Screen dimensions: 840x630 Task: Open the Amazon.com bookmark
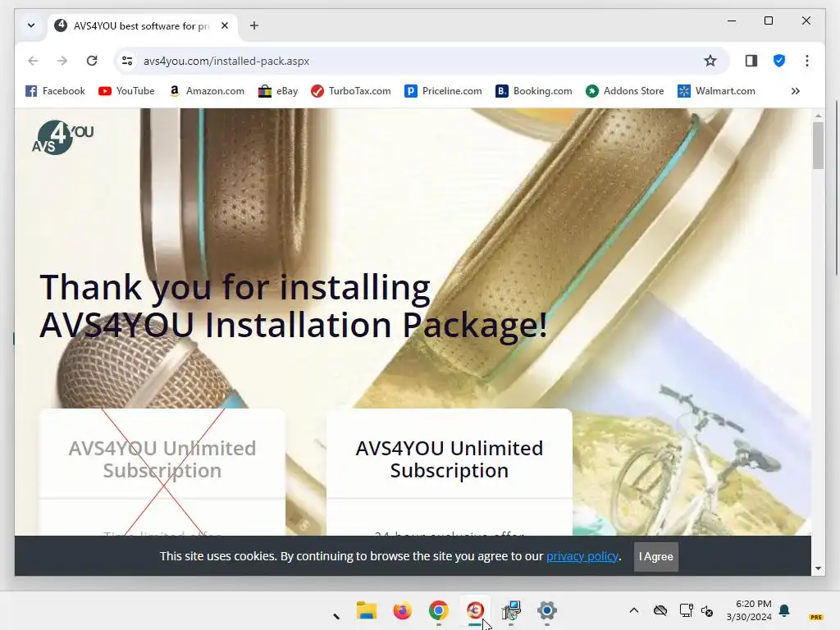tap(207, 91)
